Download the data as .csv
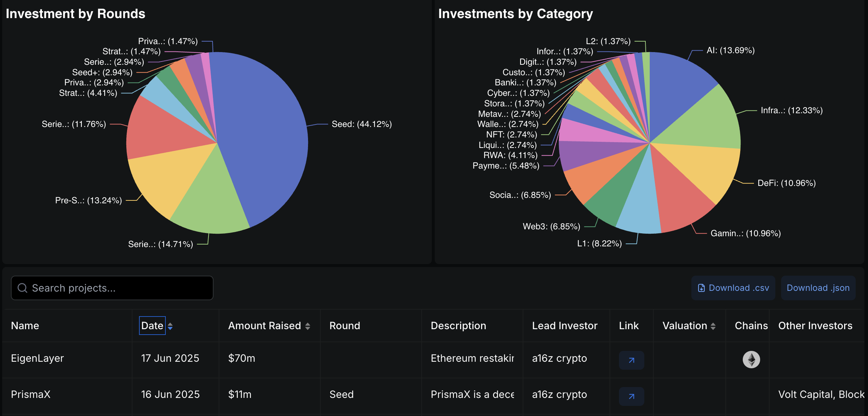 (733, 288)
